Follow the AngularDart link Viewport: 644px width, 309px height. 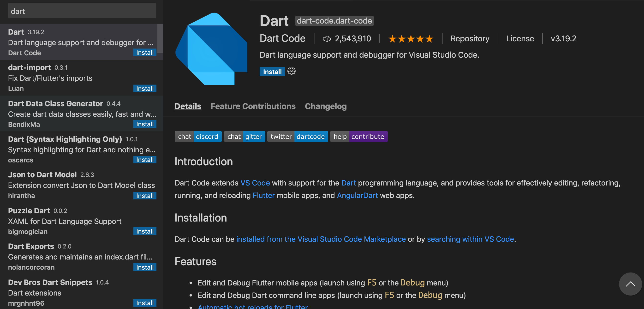[357, 195]
